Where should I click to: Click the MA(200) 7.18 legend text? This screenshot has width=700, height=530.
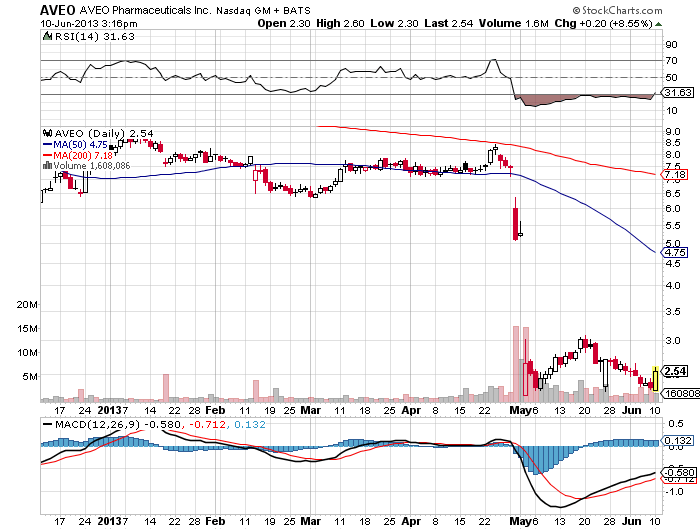(x=83, y=155)
